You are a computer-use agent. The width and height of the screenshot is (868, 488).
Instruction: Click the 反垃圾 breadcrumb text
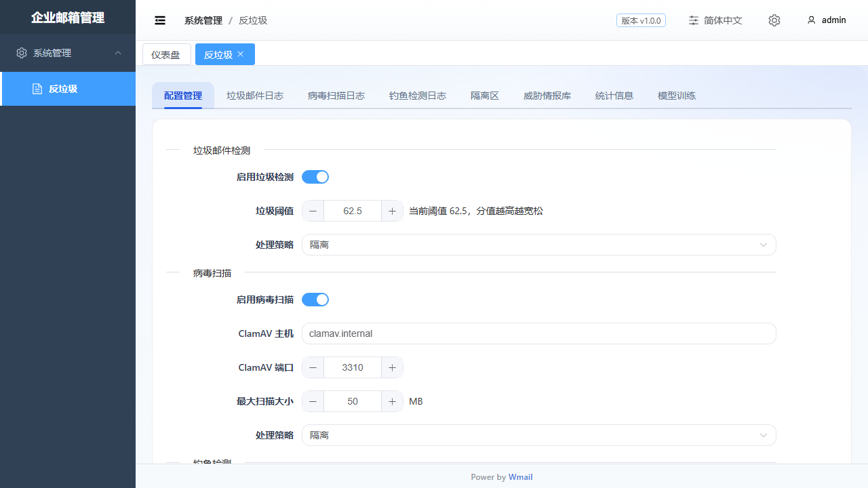253,20
